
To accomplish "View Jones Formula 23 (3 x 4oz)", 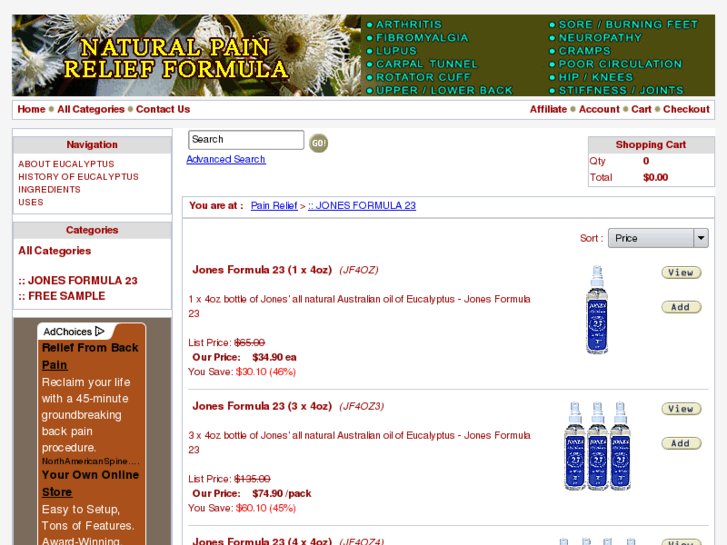I will (681, 409).
